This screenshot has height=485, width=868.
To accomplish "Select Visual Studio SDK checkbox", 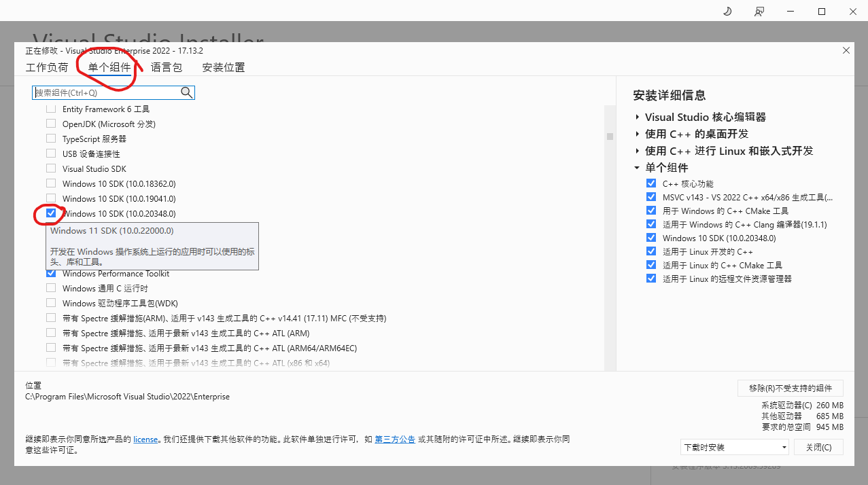I will [x=51, y=168].
